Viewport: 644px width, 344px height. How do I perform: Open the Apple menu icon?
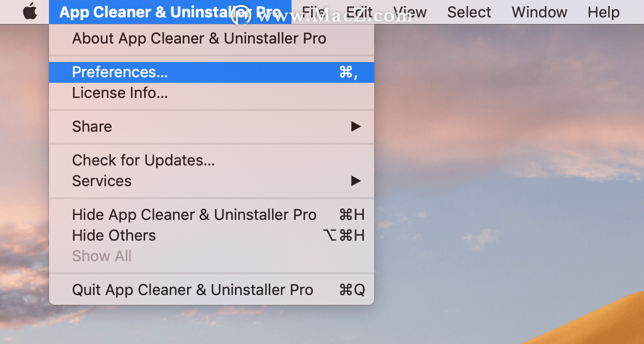coord(29,11)
